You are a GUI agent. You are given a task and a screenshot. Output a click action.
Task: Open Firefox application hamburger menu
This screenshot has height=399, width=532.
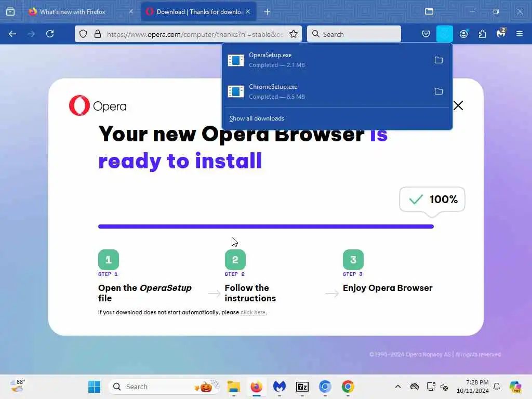(x=520, y=34)
